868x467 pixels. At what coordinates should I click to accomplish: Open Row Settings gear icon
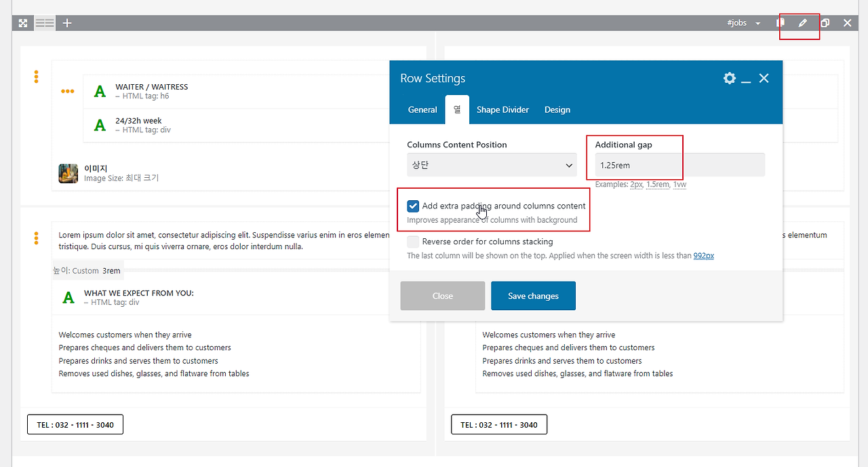(x=730, y=78)
